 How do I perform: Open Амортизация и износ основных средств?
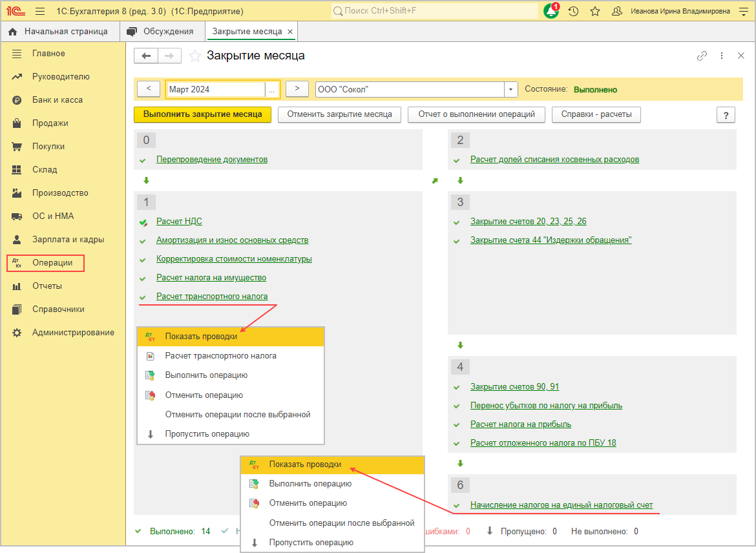coord(232,240)
